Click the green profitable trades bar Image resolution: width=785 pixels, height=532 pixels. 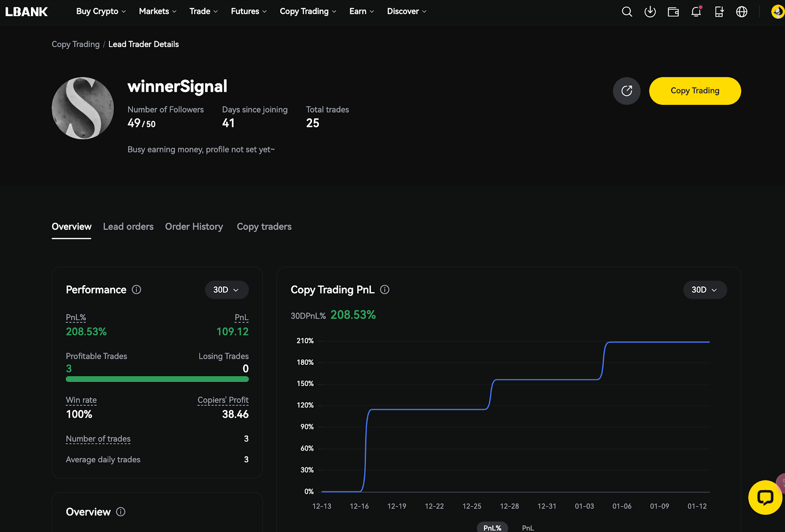point(157,379)
